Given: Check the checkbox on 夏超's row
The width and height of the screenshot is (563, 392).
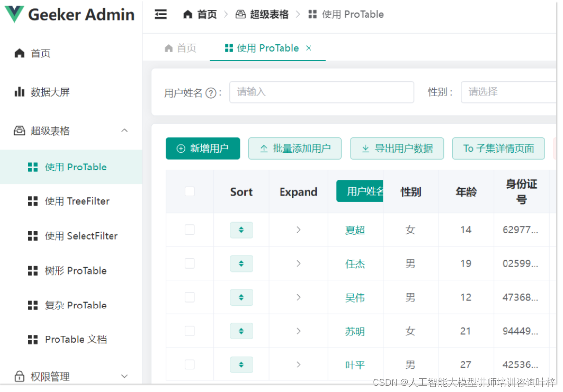Looking at the screenshot, I should pos(190,230).
